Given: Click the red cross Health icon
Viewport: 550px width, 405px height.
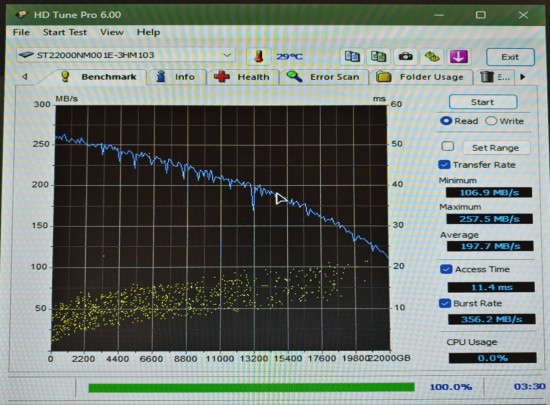Looking at the screenshot, I should click(222, 76).
